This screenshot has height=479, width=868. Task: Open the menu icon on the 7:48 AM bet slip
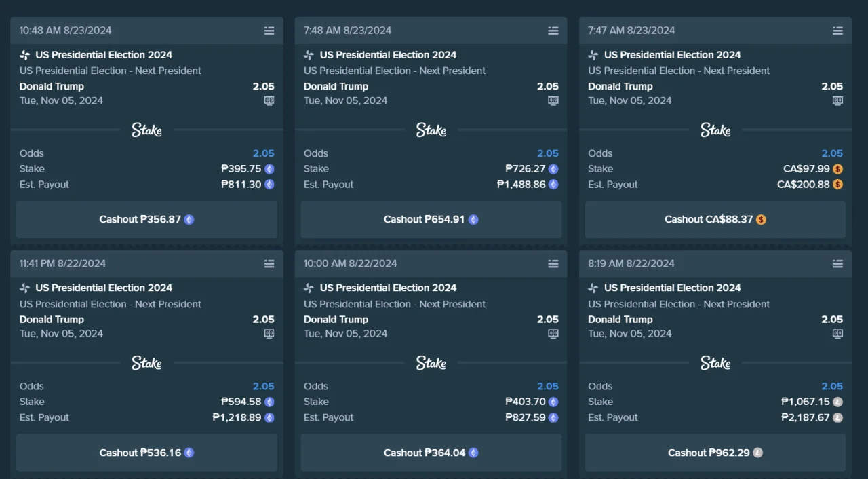tap(553, 31)
